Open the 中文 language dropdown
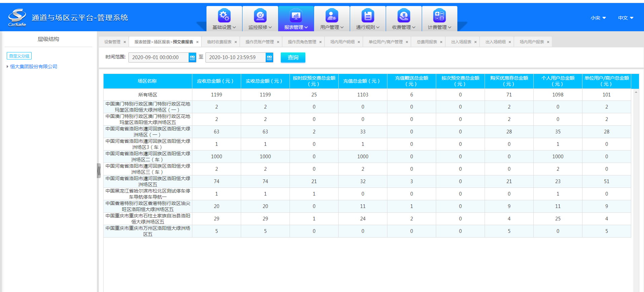The height and width of the screenshot is (292, 644). 626,18
